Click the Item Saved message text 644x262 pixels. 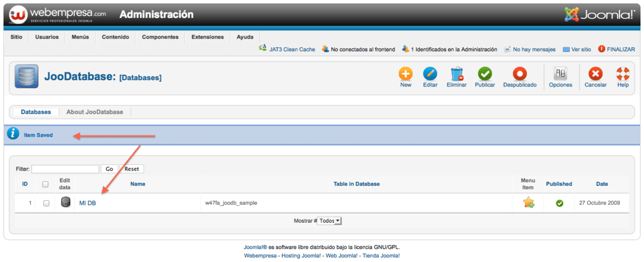(x=38, y=135)
